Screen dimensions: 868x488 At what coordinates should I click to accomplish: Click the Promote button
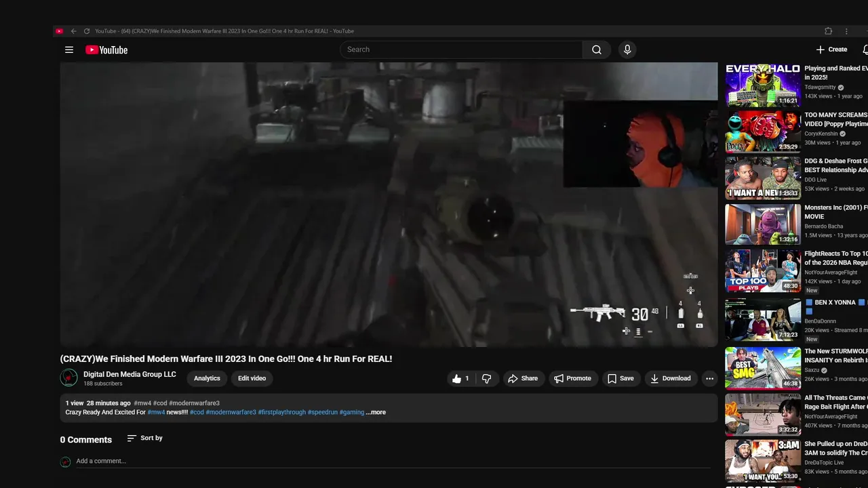(572, 379)
